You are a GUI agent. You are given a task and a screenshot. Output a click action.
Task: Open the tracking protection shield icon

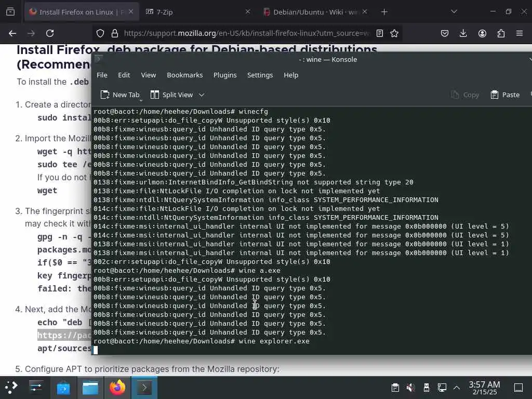(100, 33)
